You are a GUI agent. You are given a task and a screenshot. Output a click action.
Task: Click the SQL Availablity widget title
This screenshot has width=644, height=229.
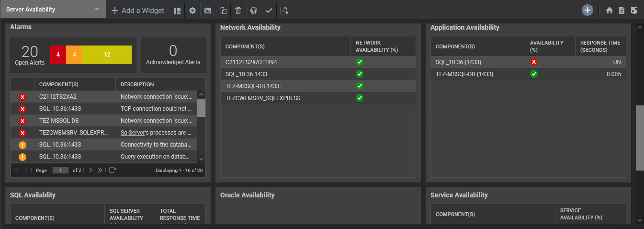33,195
